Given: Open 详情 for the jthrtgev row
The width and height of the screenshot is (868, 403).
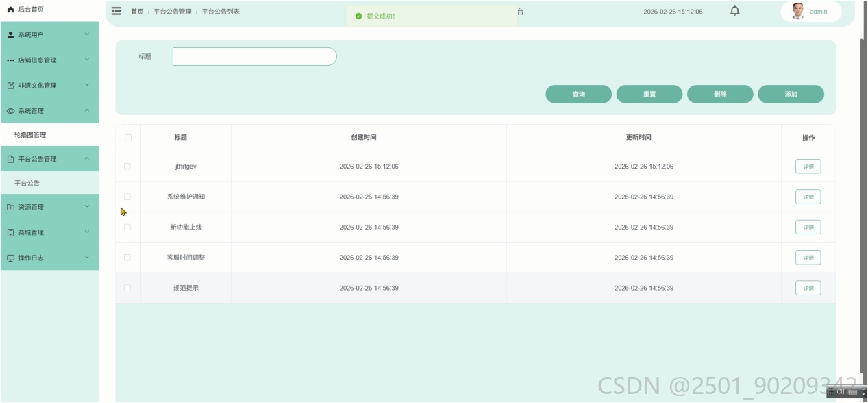Looking at the screenshot, I should click(808, 167).
